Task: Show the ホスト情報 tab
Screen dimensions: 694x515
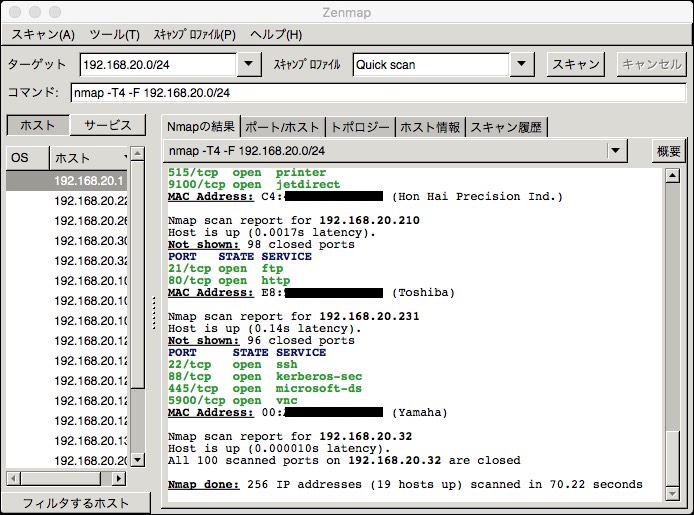Action: click(x=430, y=127)
